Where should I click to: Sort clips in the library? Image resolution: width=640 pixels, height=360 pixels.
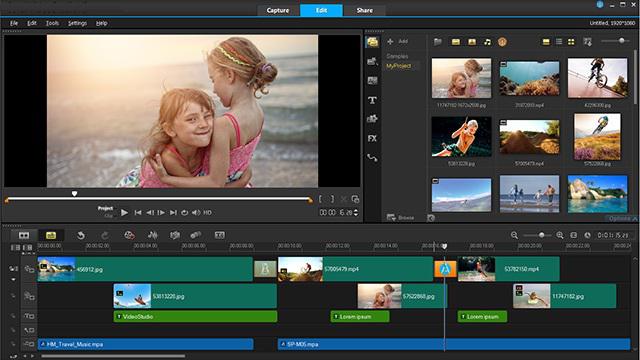pos(587,42)
